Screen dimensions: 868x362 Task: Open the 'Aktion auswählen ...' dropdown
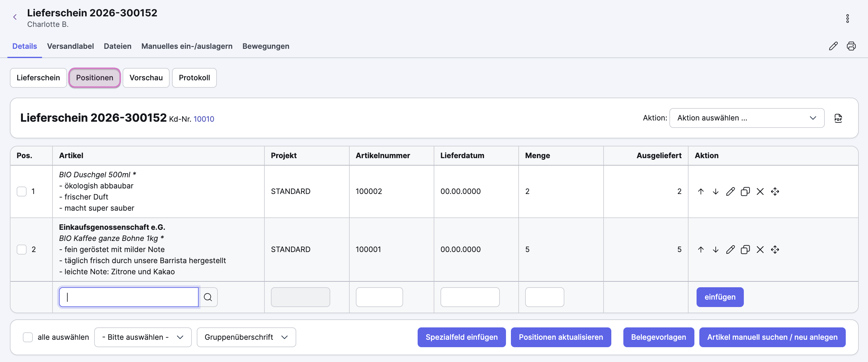[746, 118]
